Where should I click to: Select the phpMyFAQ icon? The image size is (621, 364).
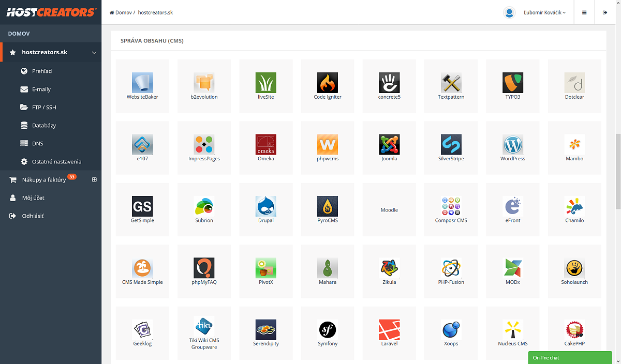(204, 268)
